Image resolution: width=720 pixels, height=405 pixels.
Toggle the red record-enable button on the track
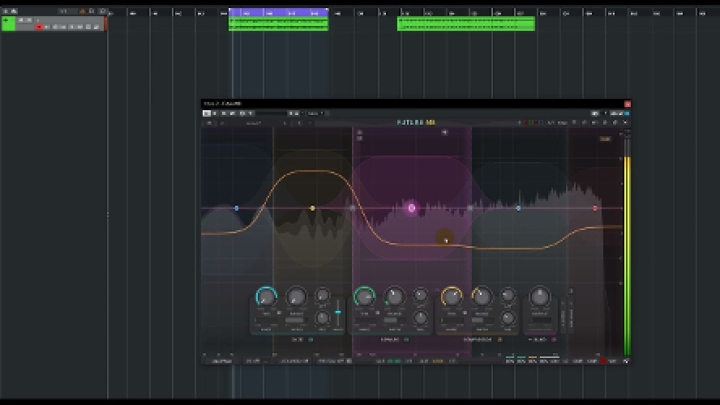pos(39,27)
